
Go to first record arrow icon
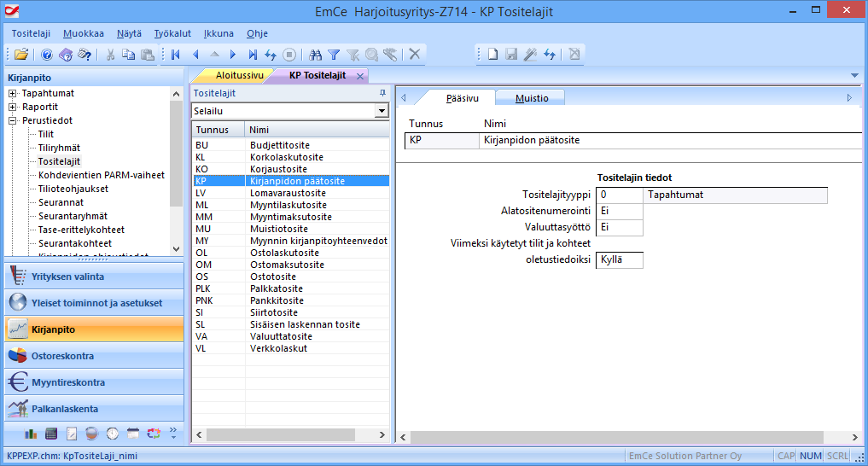coord(176,55)
